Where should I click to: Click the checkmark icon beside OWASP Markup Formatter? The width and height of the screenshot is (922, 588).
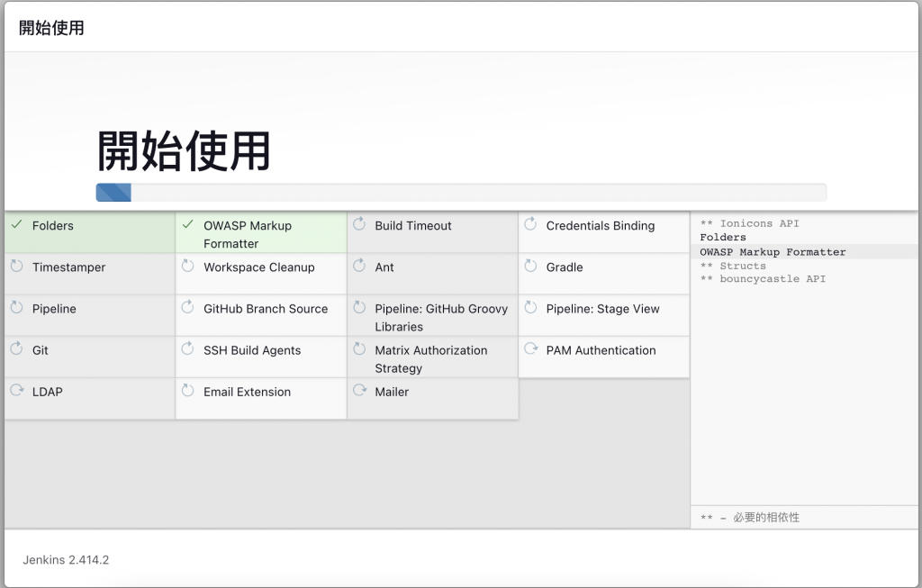[x=188, y=224]
